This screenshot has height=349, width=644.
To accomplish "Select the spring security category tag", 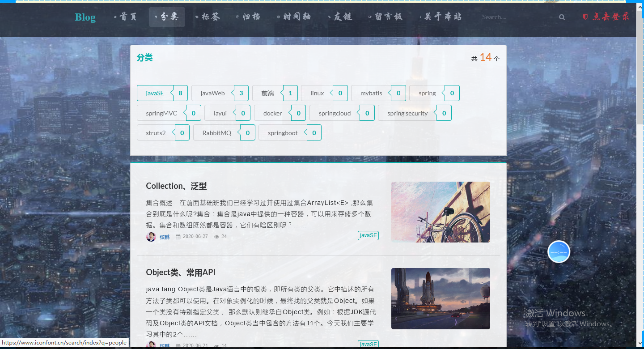I will click(415, 113).
